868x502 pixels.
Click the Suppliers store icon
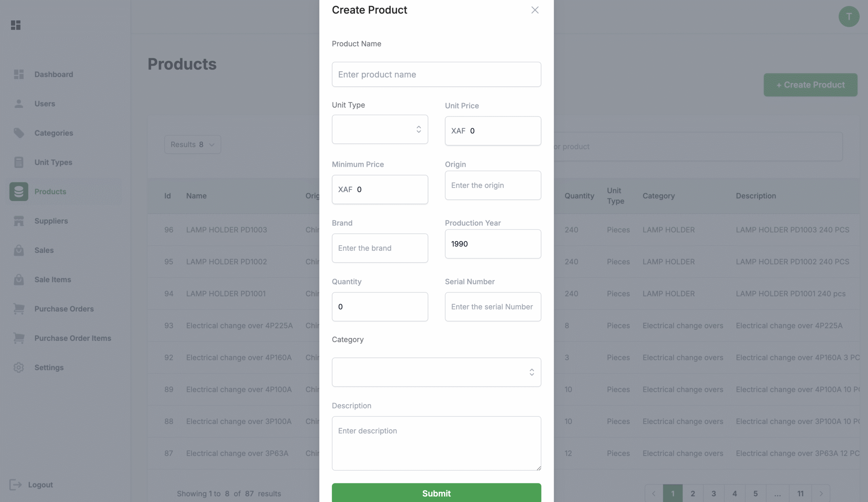click(19, 221)
